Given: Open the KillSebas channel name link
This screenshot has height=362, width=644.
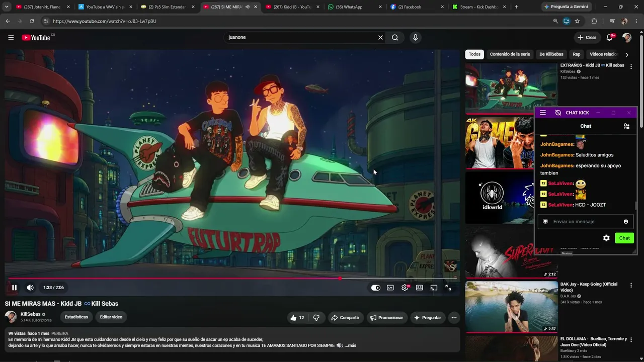Looking at the screenshot, I should tap(30, 314).
